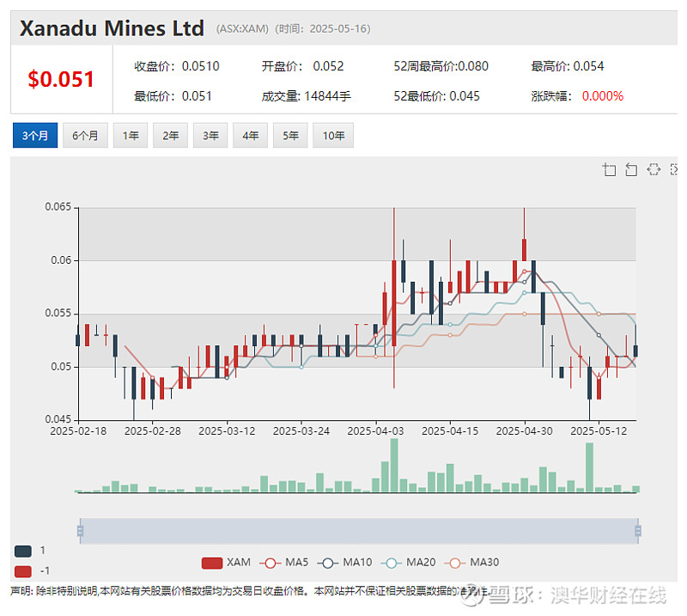
Task: Toggle the XAM candlestick series legend
Action: (226, 563)
